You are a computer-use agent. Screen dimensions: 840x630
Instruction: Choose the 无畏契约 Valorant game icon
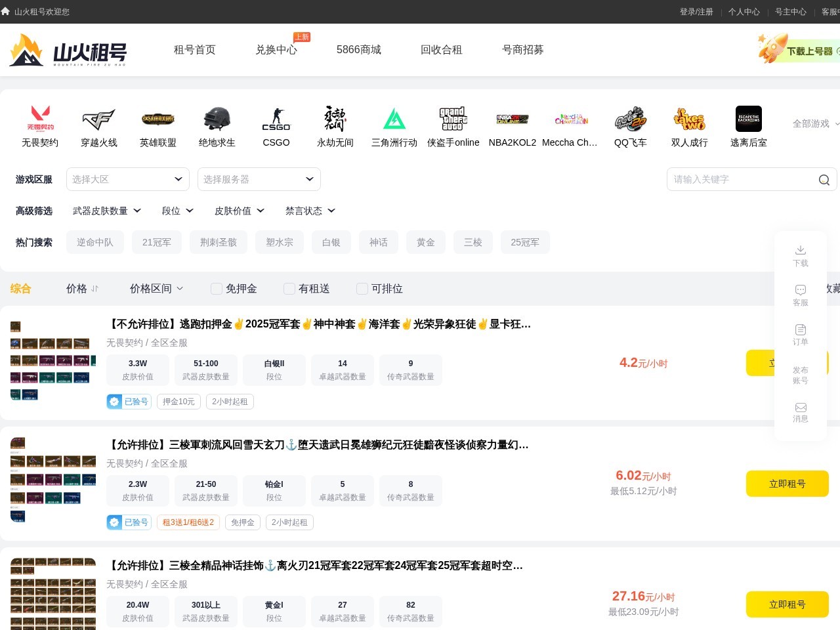tap(40, 119)
